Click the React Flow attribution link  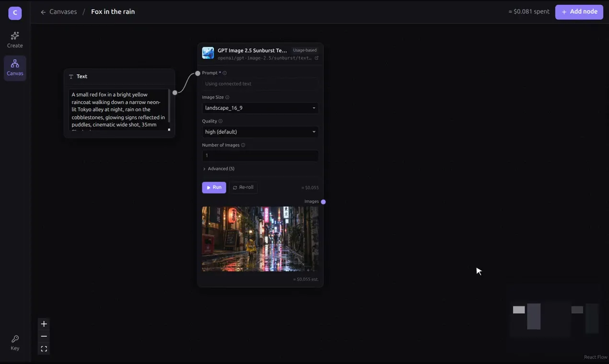(x=596, y=357)
